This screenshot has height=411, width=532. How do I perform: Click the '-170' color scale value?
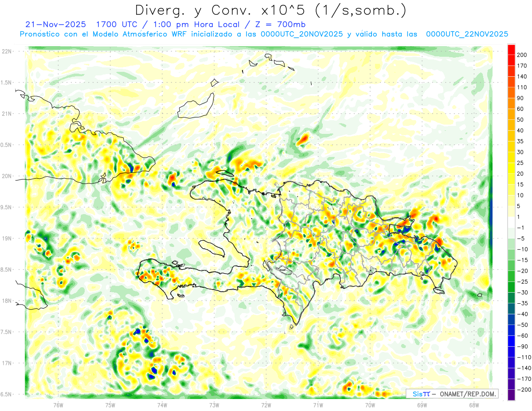click(x=524, y=379)
